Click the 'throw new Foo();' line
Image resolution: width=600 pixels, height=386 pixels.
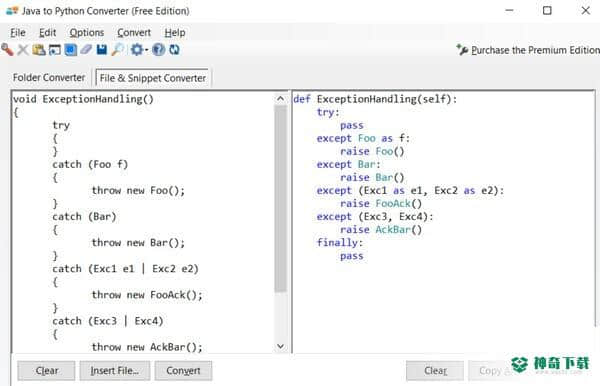(x=139, y=191)
